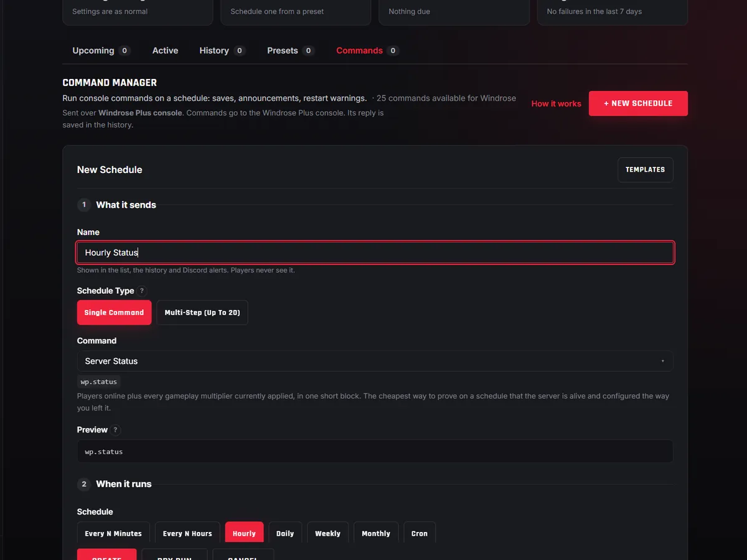747x560 pixels.
Task: Switch to the Upcoming tab
Action: tap(101, 50)
